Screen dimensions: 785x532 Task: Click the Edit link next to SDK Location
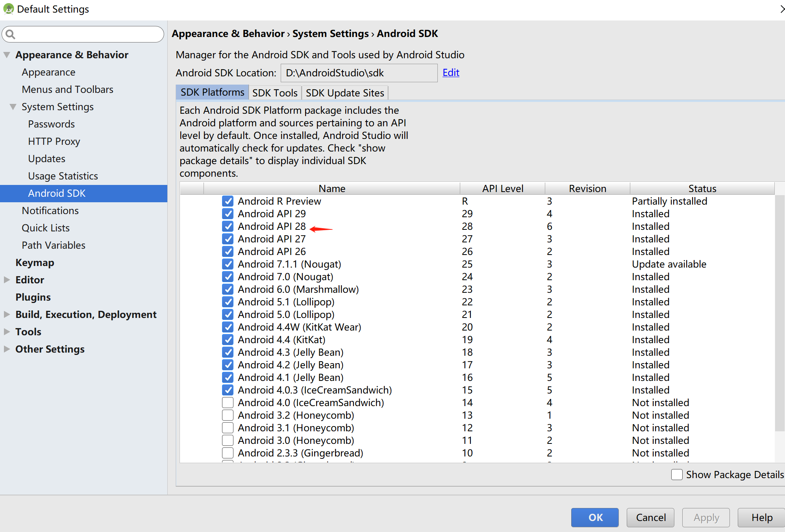(451, 72)
